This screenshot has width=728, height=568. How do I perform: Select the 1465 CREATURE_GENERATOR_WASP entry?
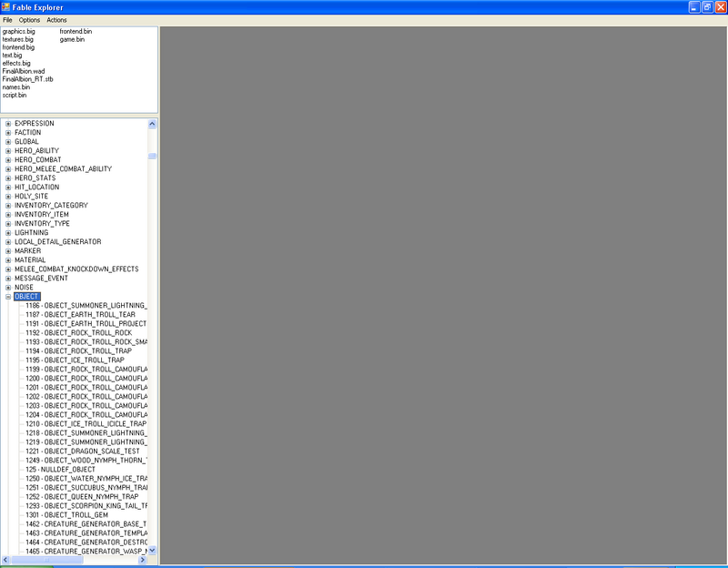[x=86, y=552]
